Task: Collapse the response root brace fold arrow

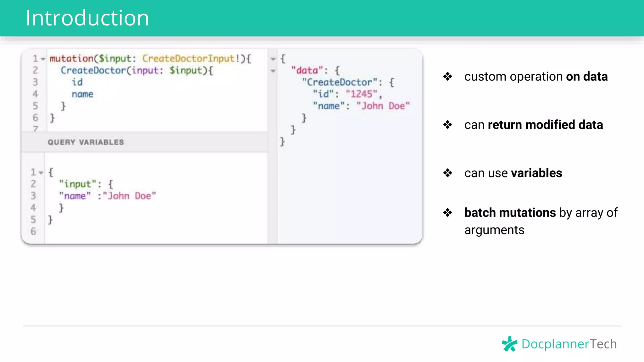Action: pos(273,59)
